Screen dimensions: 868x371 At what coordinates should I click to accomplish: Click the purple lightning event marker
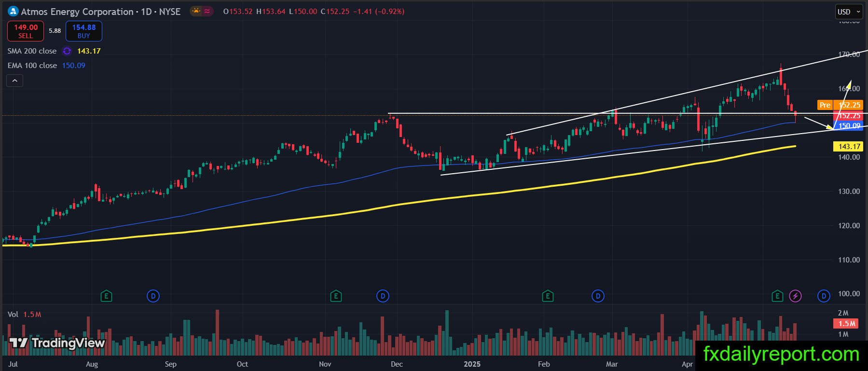click(x=795, y=296)
